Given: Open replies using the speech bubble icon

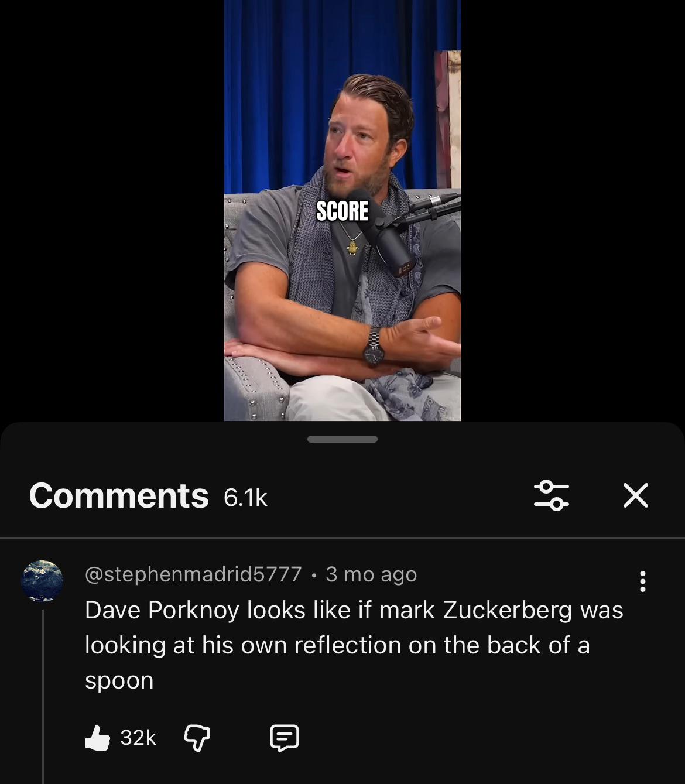Looking at the screenshot, I should tap(285, 738).
